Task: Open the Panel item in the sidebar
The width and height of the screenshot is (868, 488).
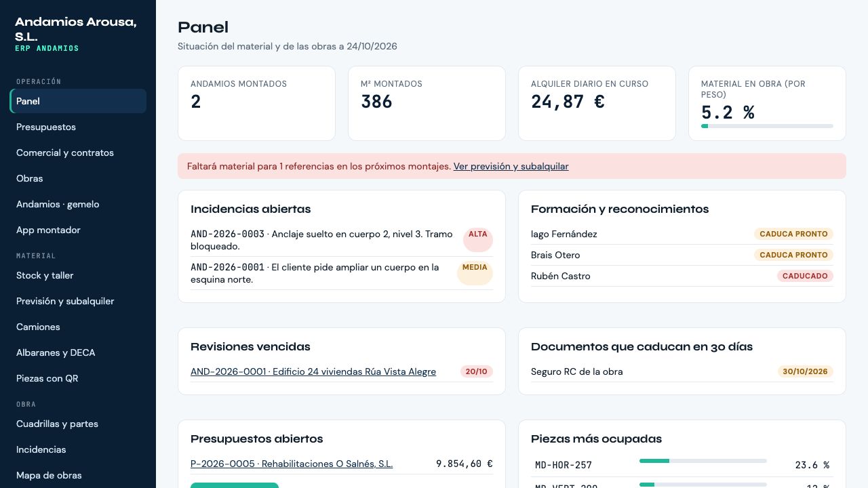Action: pyautogui.click(x=78, y=101)
